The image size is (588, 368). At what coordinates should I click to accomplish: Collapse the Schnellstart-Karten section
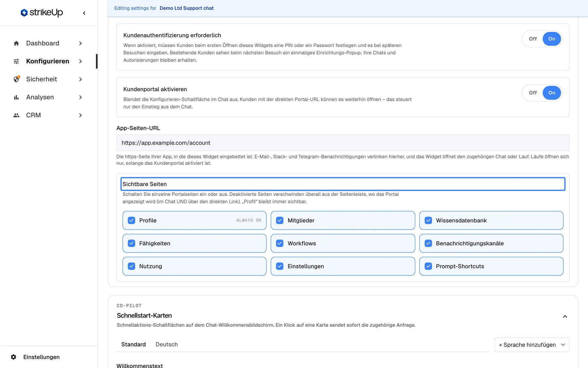[x=565, y=316]
